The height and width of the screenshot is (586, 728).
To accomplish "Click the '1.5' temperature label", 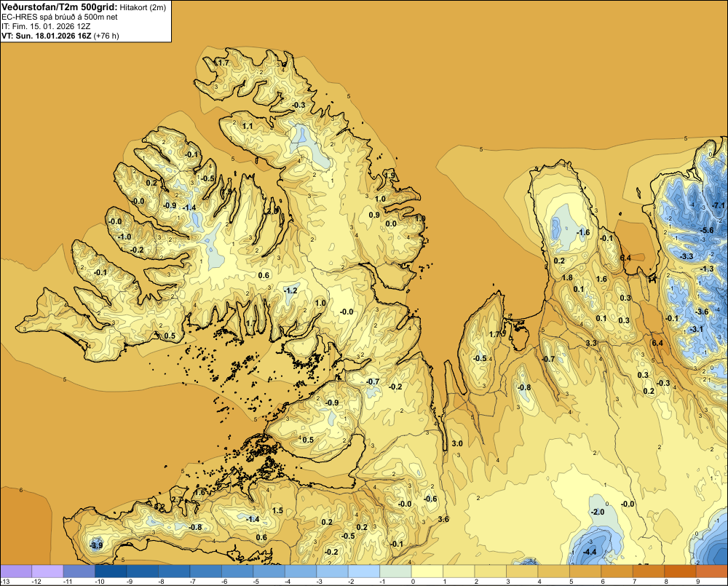I will (x=277, y=510).
